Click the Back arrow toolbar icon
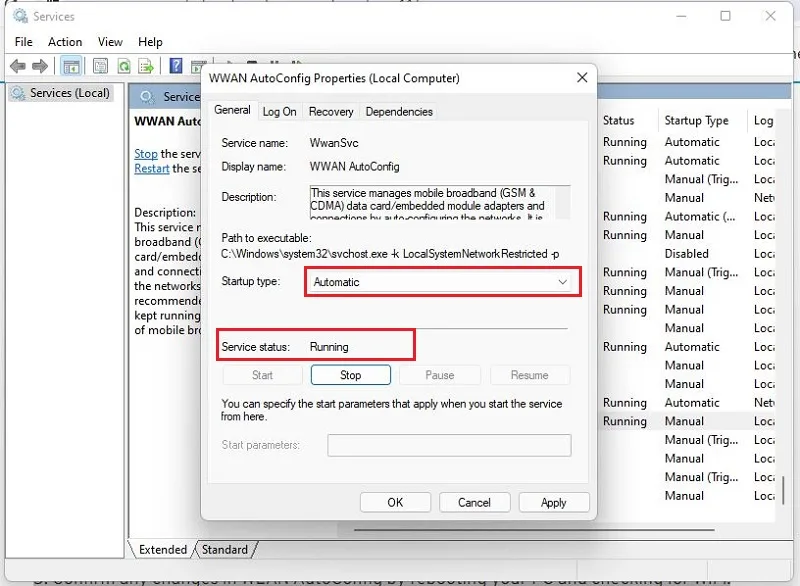 tap(18, 66)
